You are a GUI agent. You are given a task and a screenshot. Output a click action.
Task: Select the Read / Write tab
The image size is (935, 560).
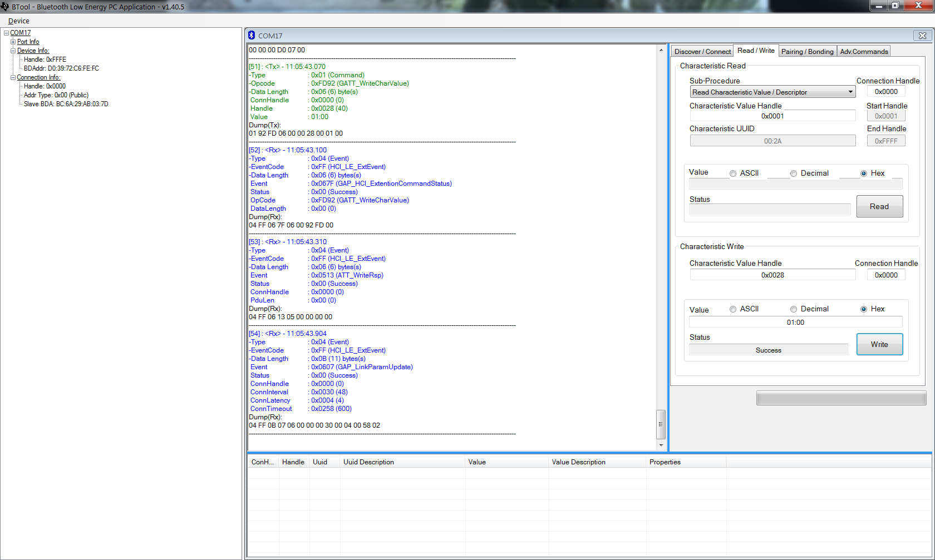click(x=756, y=51)
